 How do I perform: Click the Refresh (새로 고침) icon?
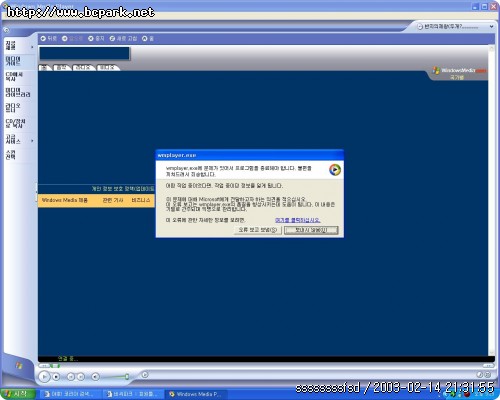point(112,39)
